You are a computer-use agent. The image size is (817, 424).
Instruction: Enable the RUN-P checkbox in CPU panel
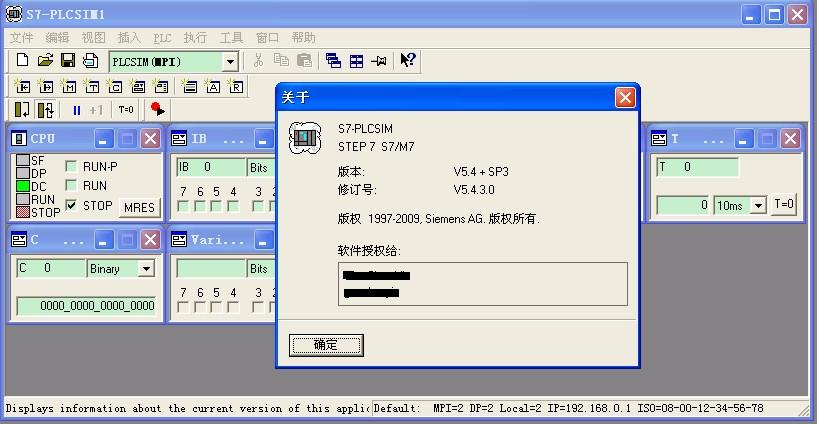[x=72, y=166]
